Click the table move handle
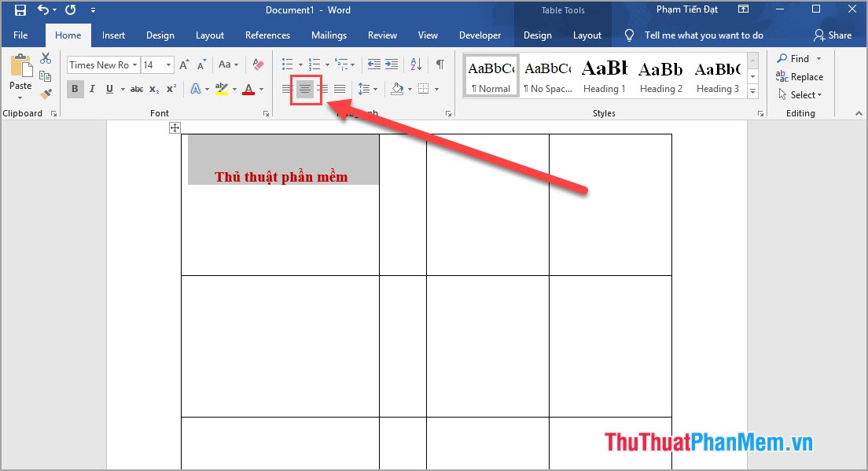Viewport: 868px width, 471px height. tap(175, 128)
